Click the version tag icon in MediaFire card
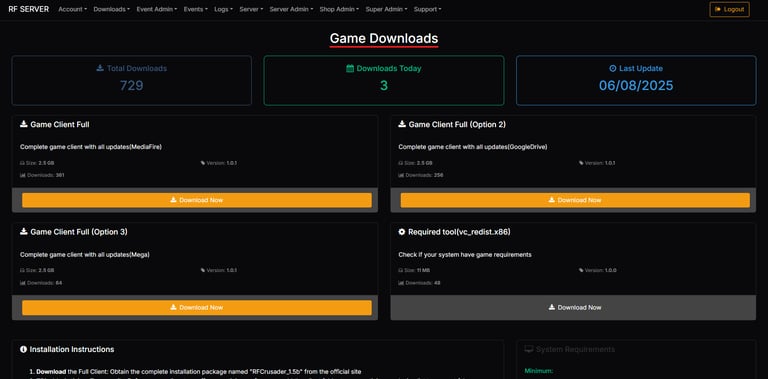This screenshot has width=768, height=379. (203, 163)
